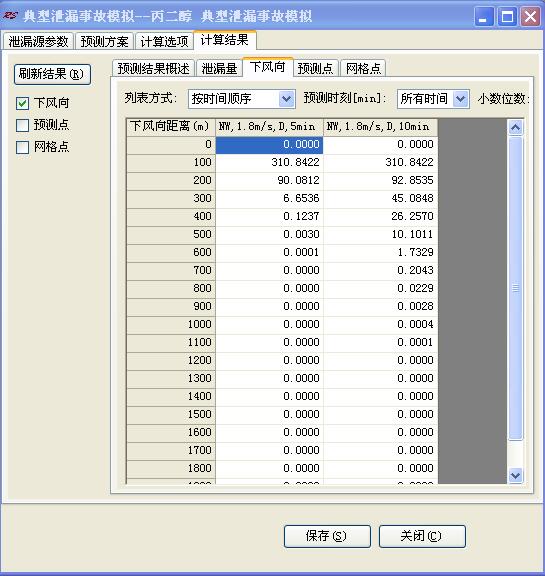Select the row header 1000

point(171,325)
